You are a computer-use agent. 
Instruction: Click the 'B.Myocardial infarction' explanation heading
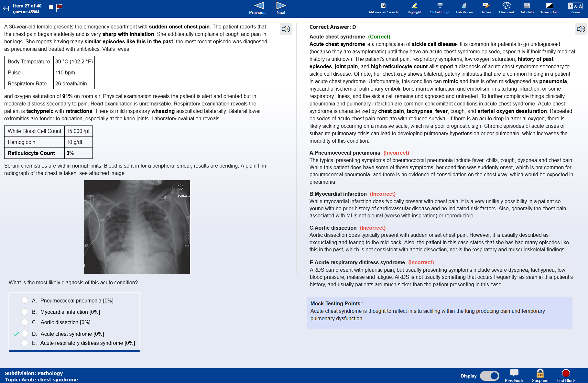[338, 194]
